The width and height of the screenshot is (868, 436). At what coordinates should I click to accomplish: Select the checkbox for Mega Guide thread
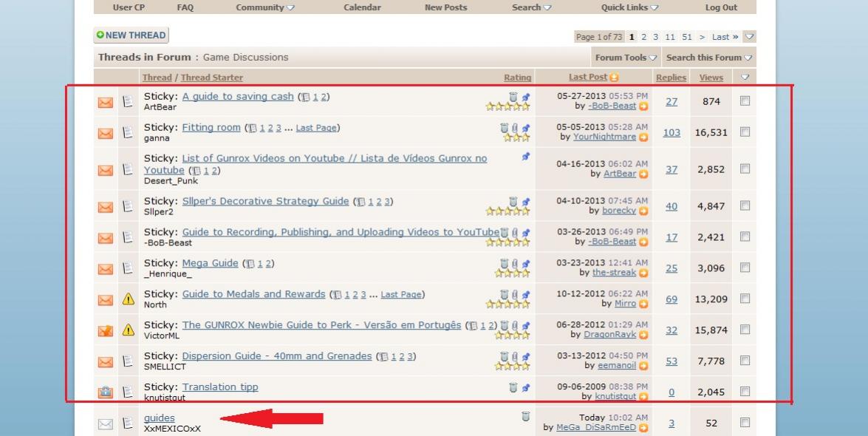(x=745, y=268)
